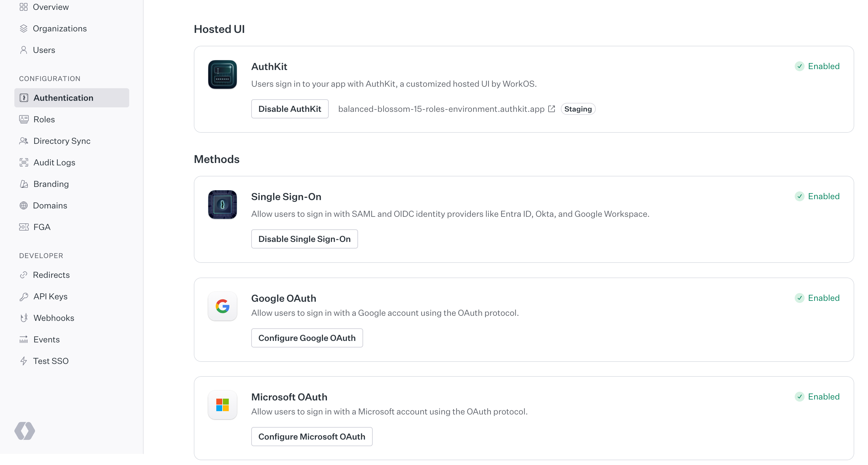Click the Disable AuthKit button
This screenshot has width=868, height=465.
tap(290, 109)
